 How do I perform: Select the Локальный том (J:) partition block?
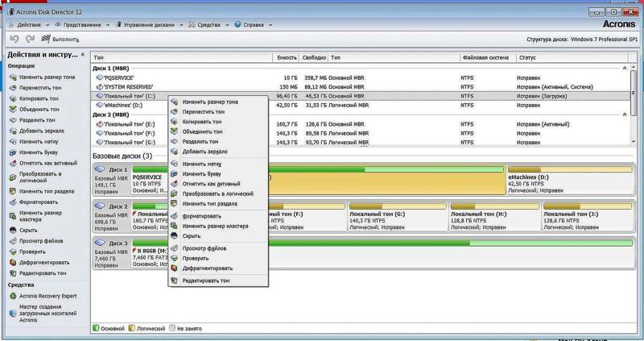[x=588, y=217]
